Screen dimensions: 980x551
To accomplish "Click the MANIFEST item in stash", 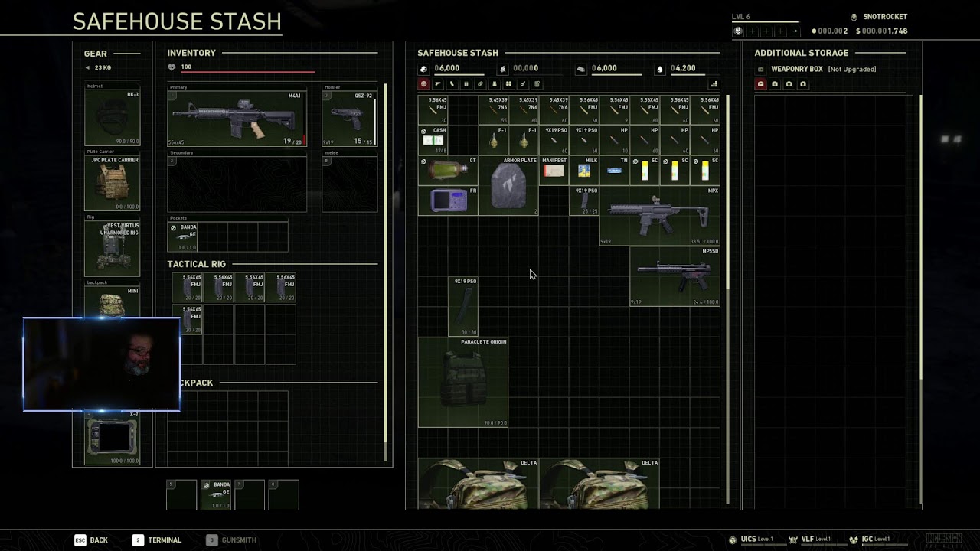I will (554, 171).
